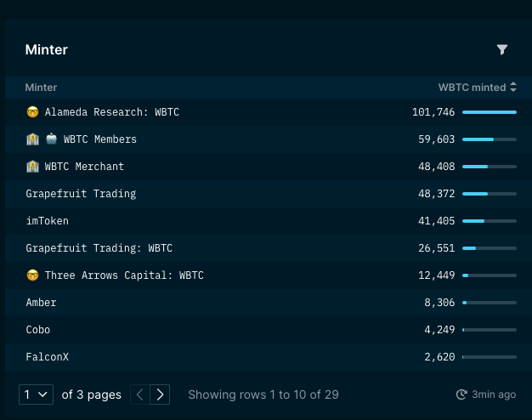
Task: Click the refresh clock icon
Action: pyautogui.click(x=461, y=394)
